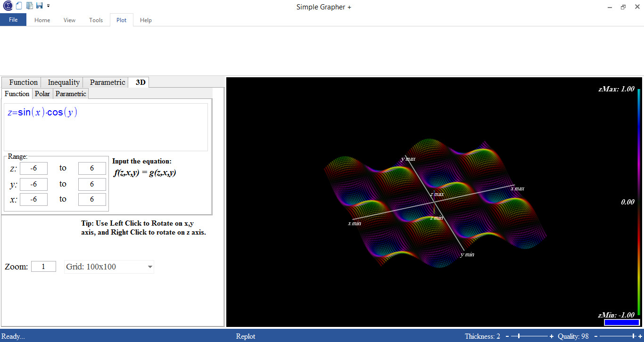
Task: Click the 'zMax: 1.00' label
Action: pos(616,89)
